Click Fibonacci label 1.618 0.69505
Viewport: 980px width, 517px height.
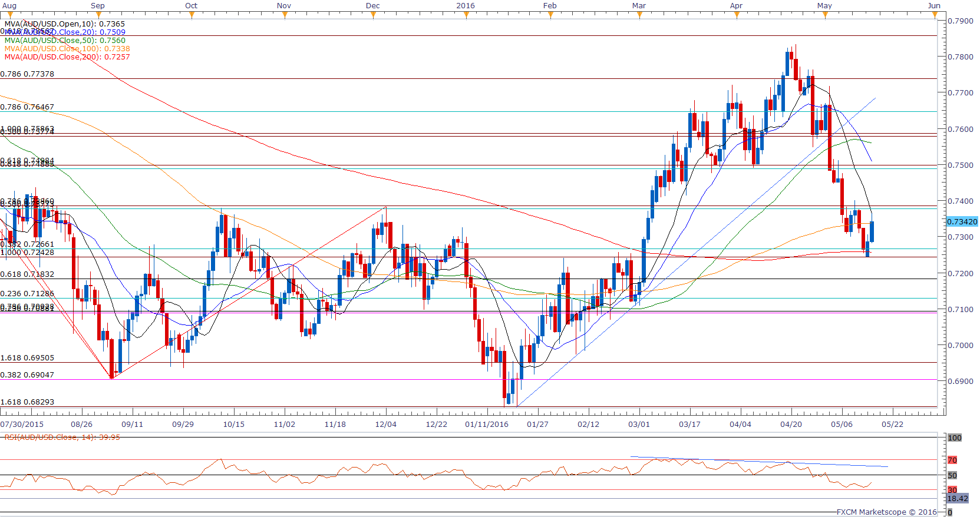[27, 358]
